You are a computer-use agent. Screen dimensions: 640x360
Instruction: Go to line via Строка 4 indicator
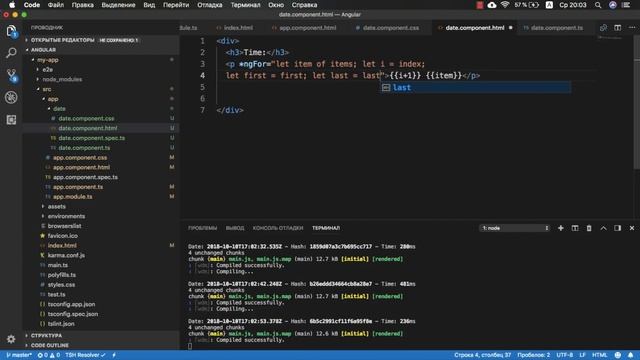(x=482, y=355)
